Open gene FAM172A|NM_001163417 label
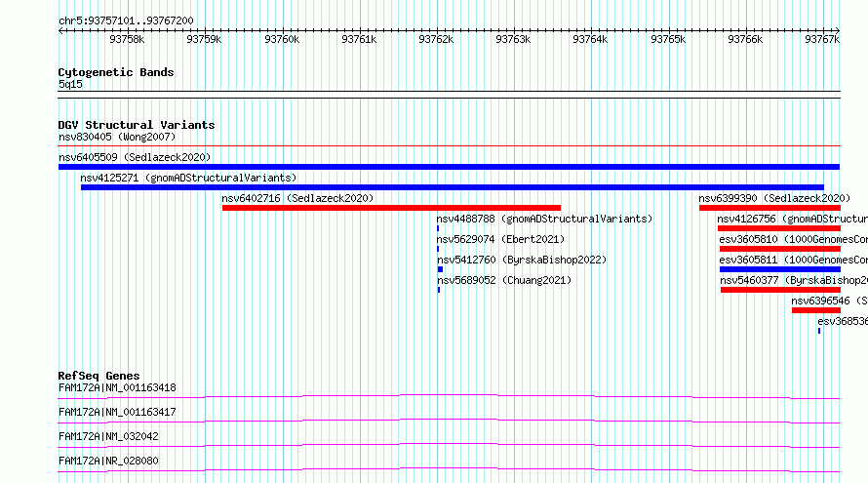This screenshot has width=868, height=483. pos(117,412)
